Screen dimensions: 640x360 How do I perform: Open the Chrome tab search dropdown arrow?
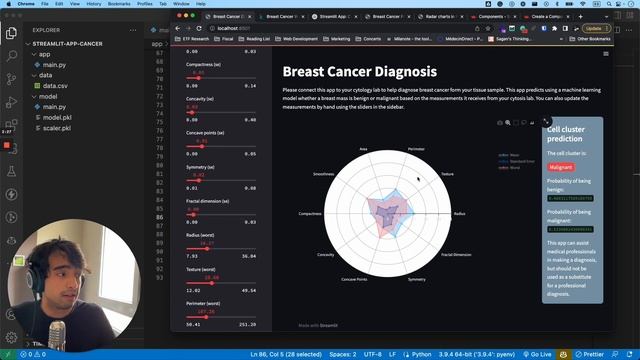tap(606, 17)
